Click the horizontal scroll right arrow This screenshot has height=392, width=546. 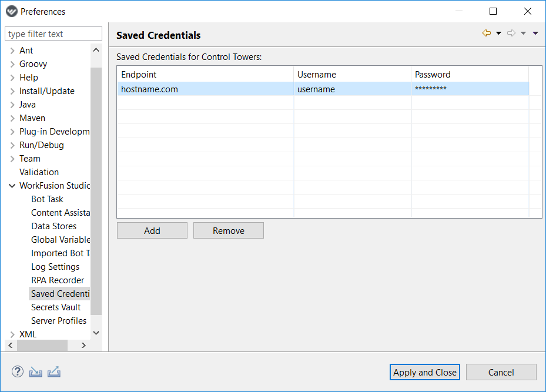(x=83, y=345)
